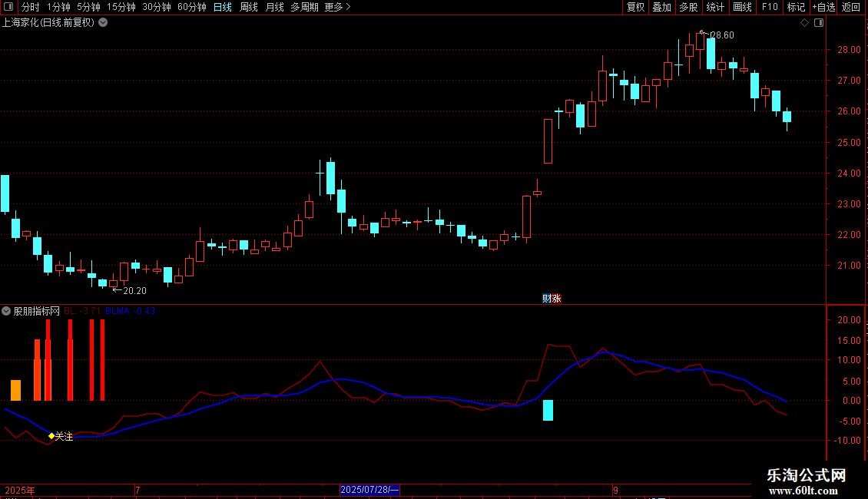Click the orange signal bar in indicator
This screenshot has height=499, width=868.
point(15,390)
